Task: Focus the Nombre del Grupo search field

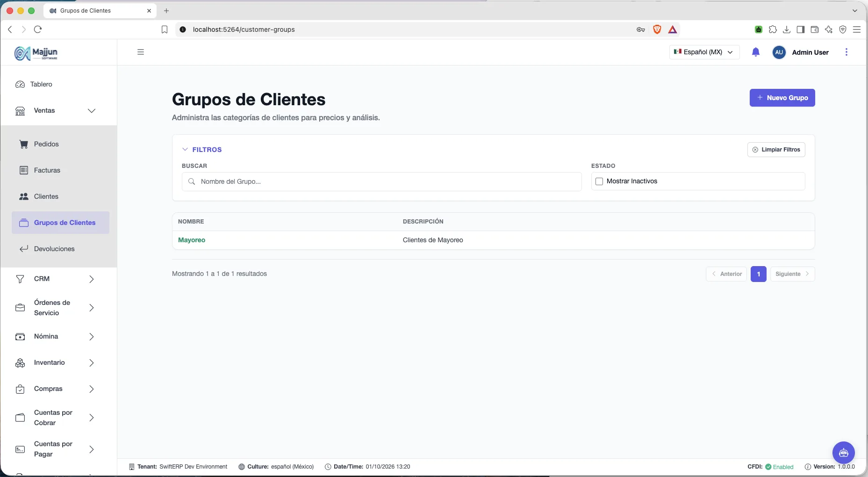Action: (x=381, y=181)
